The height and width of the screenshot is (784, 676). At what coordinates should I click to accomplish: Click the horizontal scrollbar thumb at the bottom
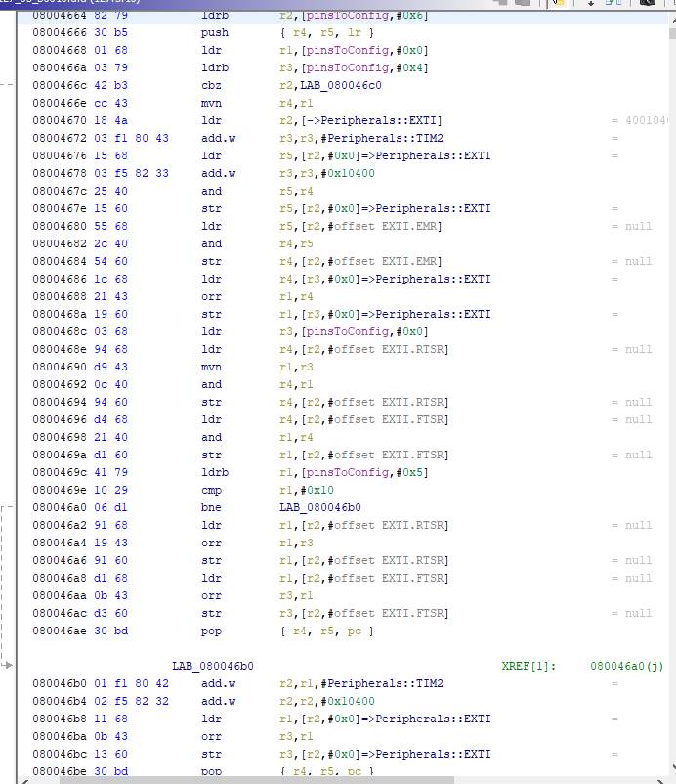coord(256,780)
